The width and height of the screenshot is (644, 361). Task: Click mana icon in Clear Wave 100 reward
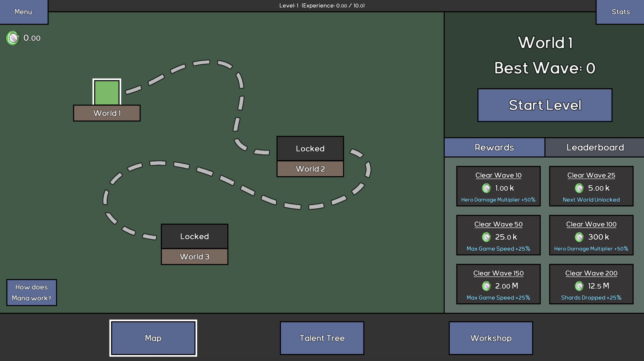[579, 237]
